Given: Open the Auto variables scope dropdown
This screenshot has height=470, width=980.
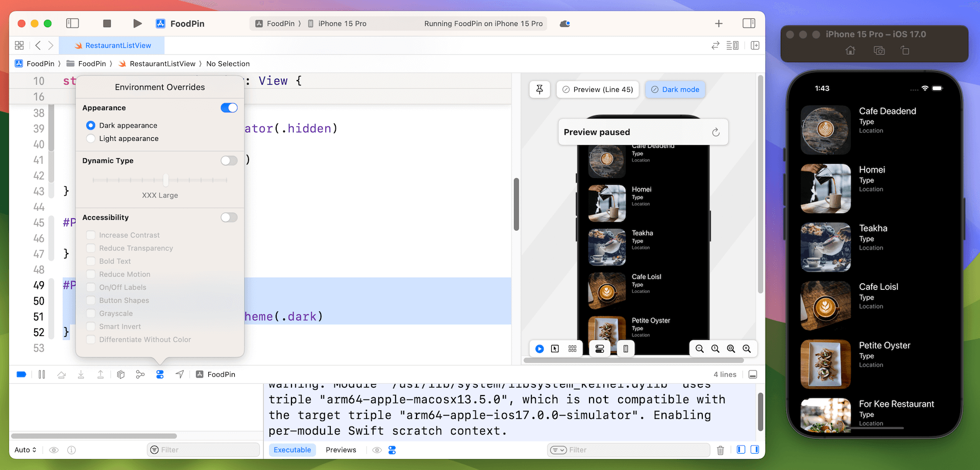Looking at the screenshot, I should [25, 450].
